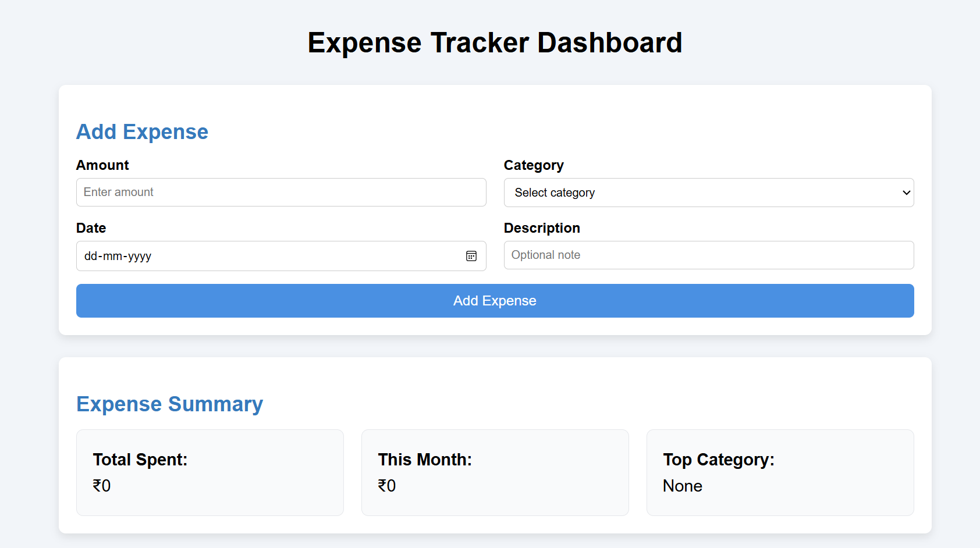Click the Expense Summary section heading
Screen dimensions: 980x548
169,404
